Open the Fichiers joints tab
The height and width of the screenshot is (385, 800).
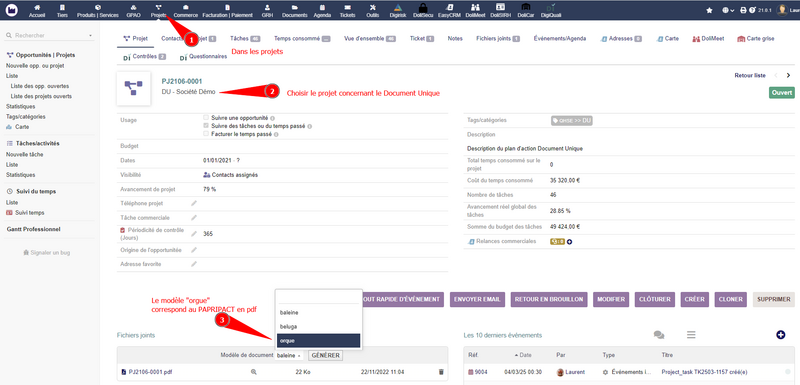pyautogui.click(x=498, y=38)
